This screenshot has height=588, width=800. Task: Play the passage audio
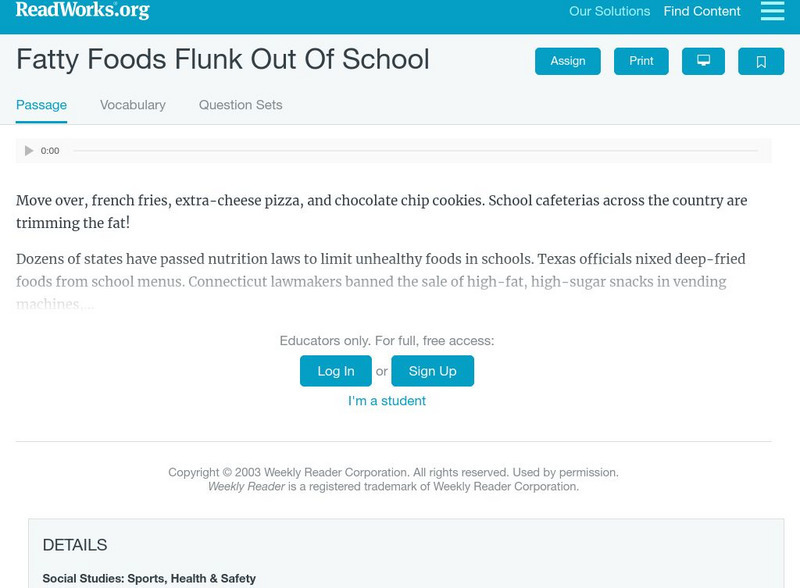[29, 151]
